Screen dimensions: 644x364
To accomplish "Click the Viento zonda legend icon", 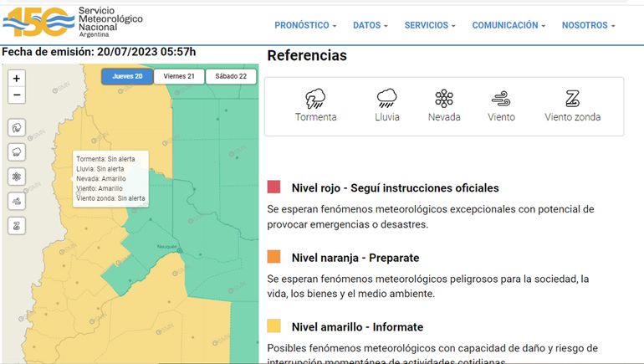I will (x=572, y=99).
